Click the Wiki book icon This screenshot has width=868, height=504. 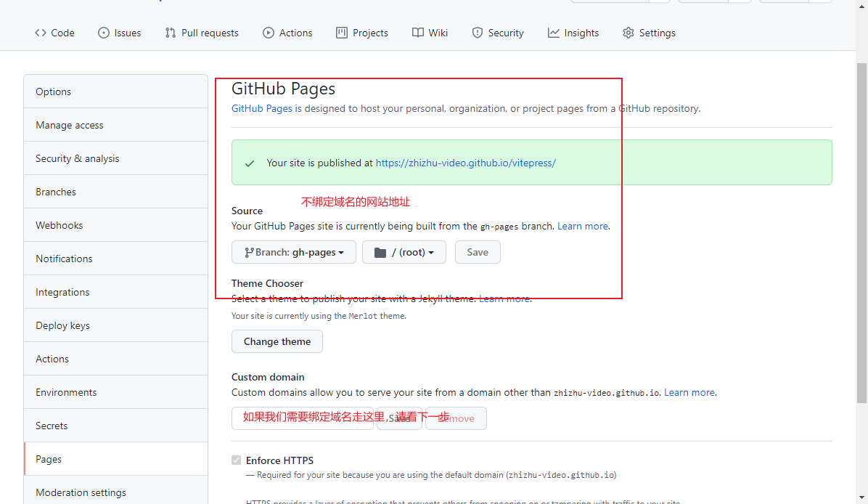click(418, 33)
